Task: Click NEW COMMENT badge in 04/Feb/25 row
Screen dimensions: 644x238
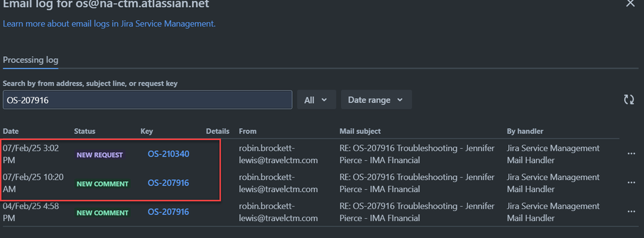Action: 102,213
